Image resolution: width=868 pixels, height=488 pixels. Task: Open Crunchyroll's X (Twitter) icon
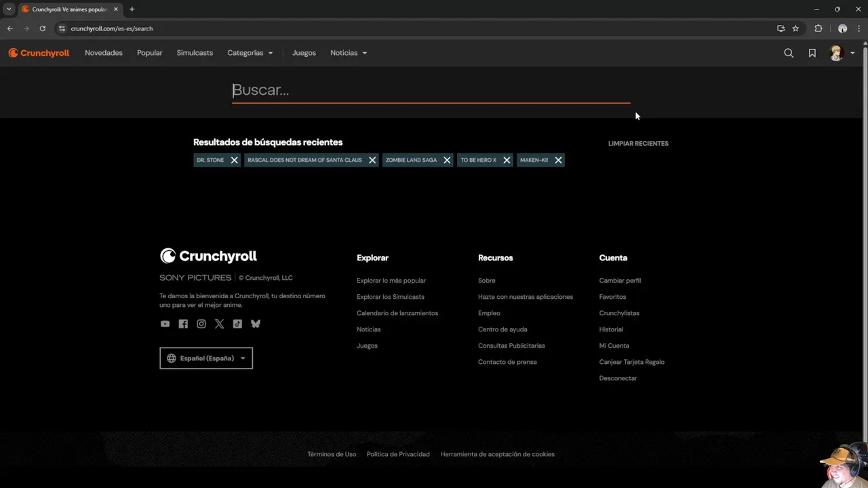click(219, 324)
